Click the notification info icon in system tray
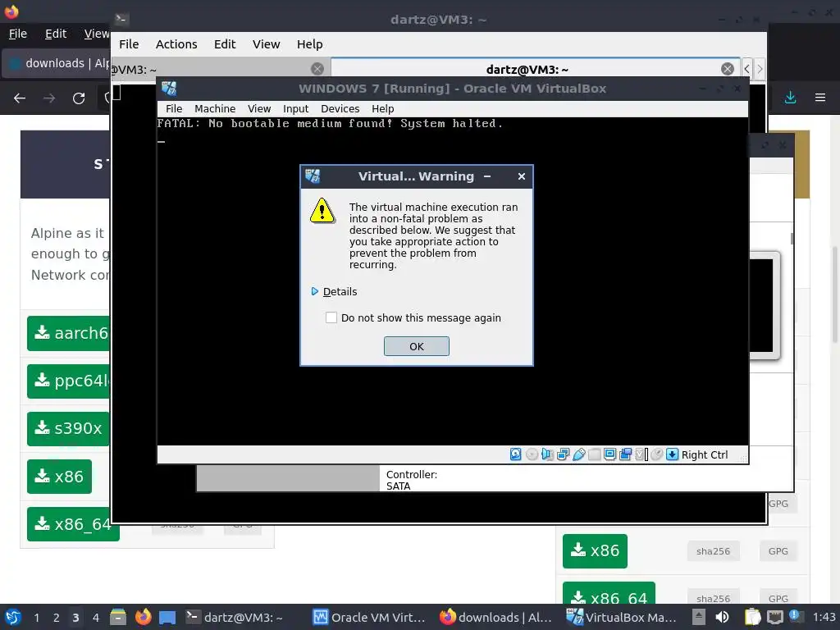This screenshot has width=840, height=630. (x=795, y=617)
